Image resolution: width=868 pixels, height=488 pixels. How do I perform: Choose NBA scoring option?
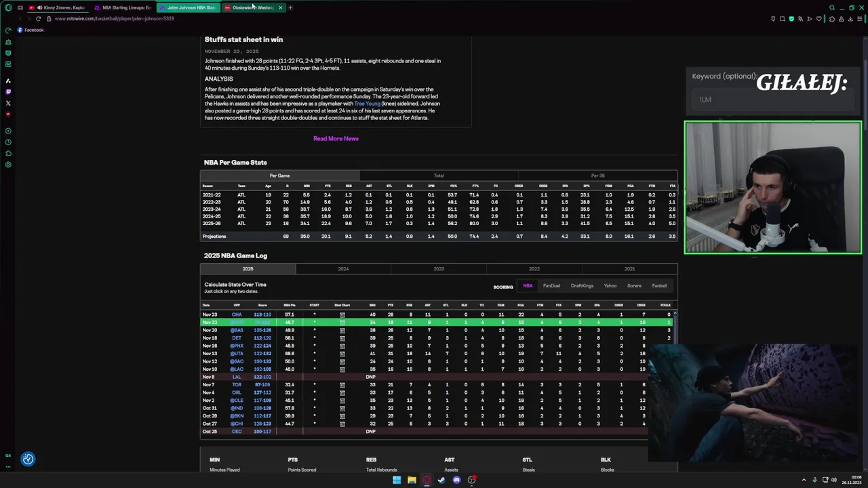coord(528,286)
